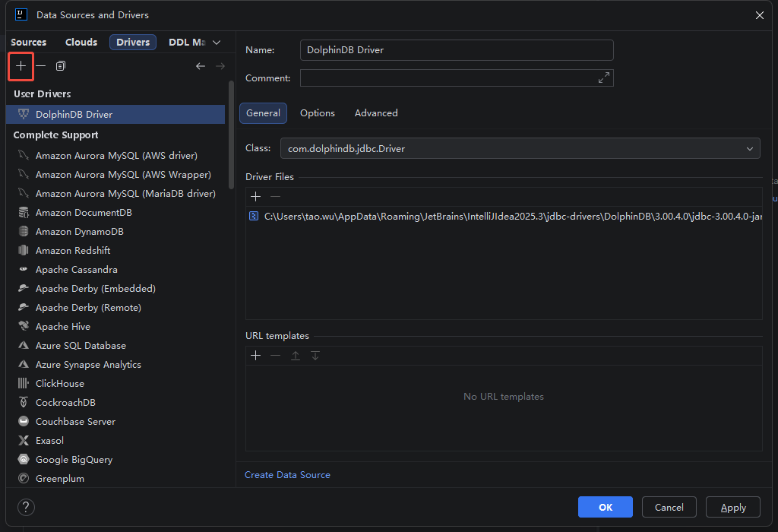This screenshot has width=778, height=532.
Task: Navigate back with left arrow
Action: tap(201, 66)
